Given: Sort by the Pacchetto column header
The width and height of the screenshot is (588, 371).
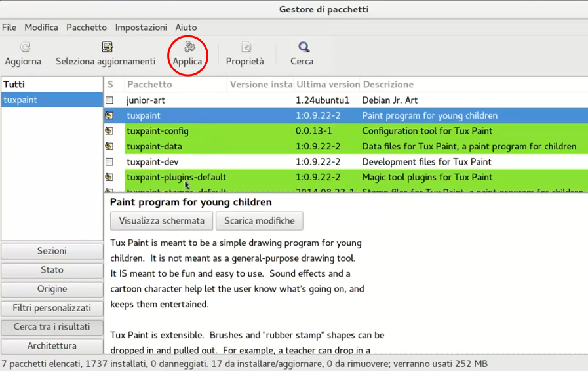Looking at the screenshot, I should [149, 85].
